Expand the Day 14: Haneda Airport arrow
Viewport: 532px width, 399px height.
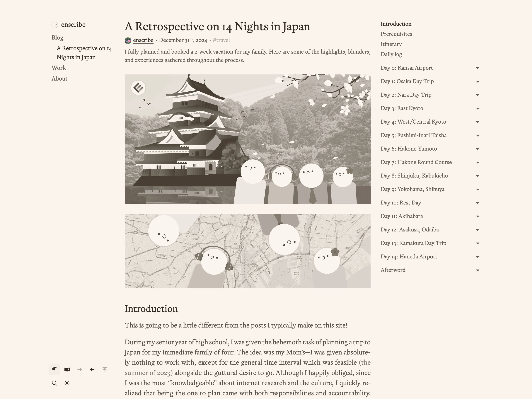click(x=478, y=257)
